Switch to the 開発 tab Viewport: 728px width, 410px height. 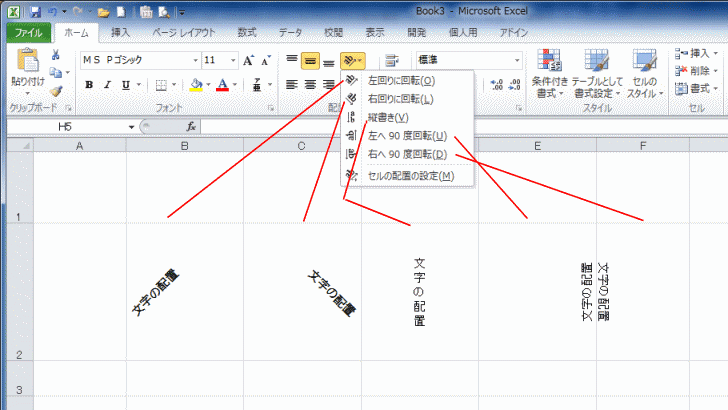click(x=416, y=33)
